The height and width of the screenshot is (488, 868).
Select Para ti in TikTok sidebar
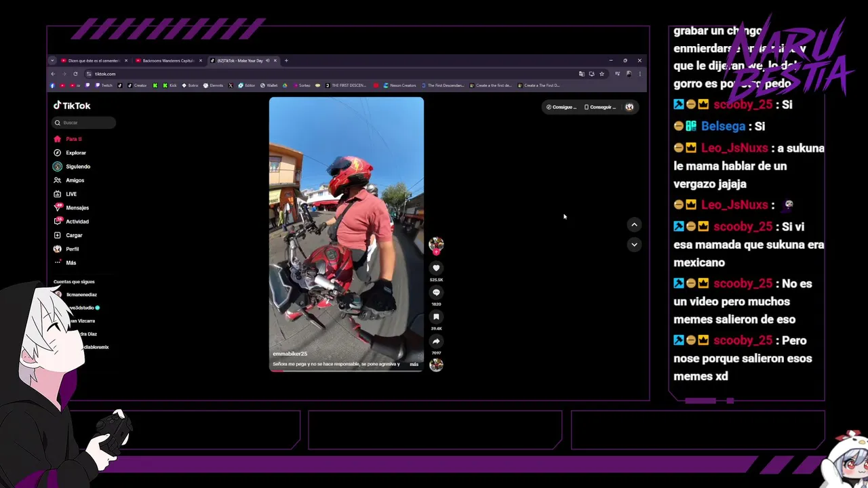coord(68,139)
